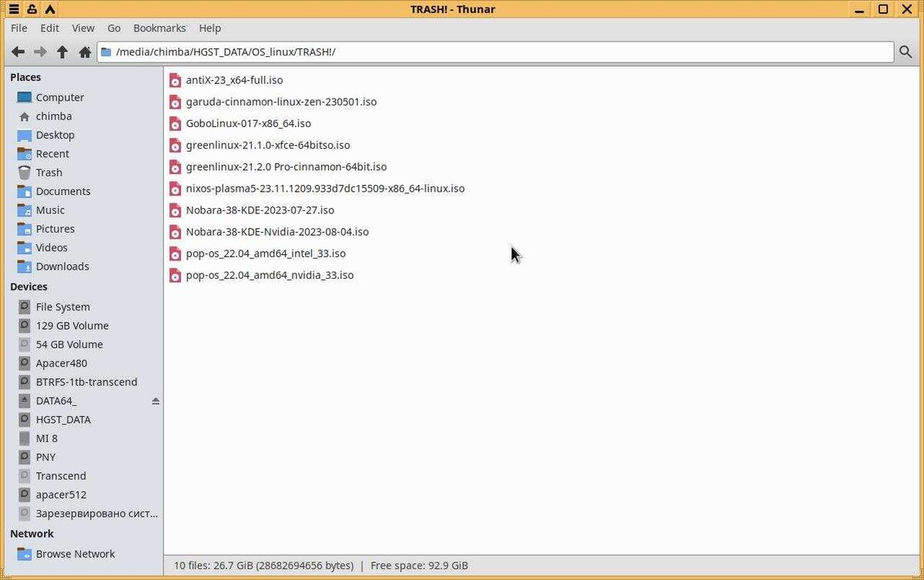Click the Places section header
The height and width of the screenshot is (580, 924).
tap(25, 77)
